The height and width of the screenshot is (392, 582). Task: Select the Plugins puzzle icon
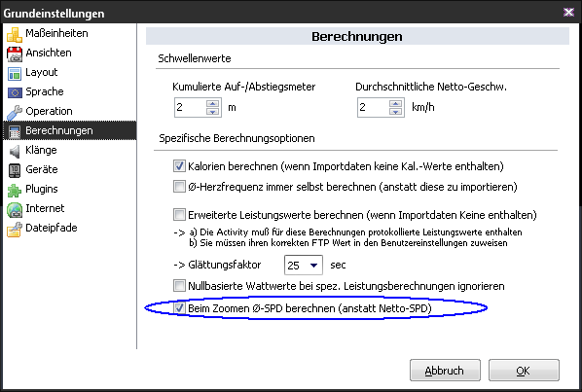[x=15, y=190]
